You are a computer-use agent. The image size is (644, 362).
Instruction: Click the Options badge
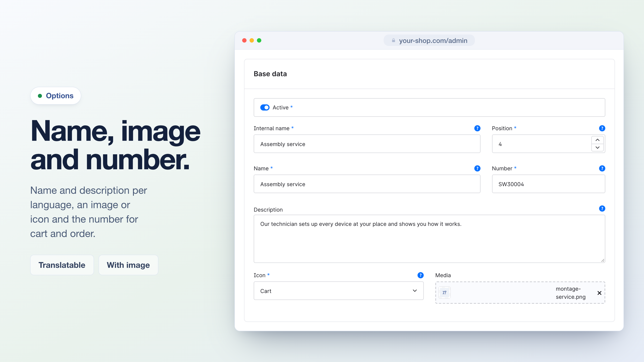click(56, 96)
